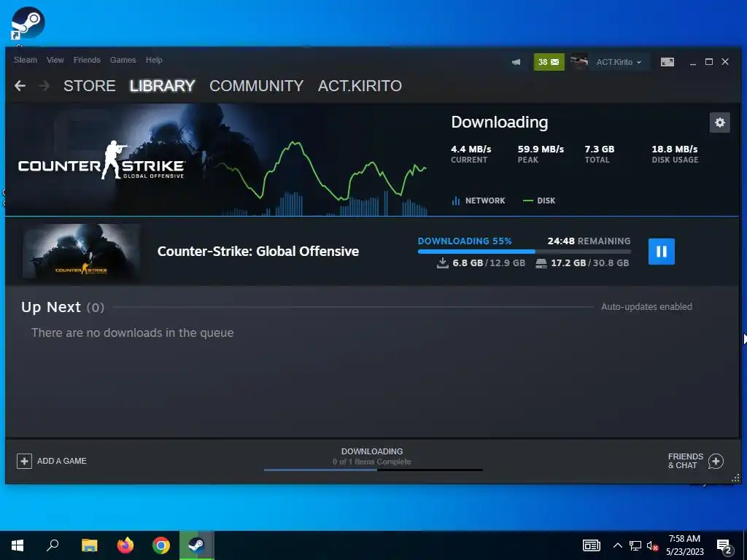The image size is (747, 560).
Task: Launch Firefox from the taskbar
Action: (125, 545)
